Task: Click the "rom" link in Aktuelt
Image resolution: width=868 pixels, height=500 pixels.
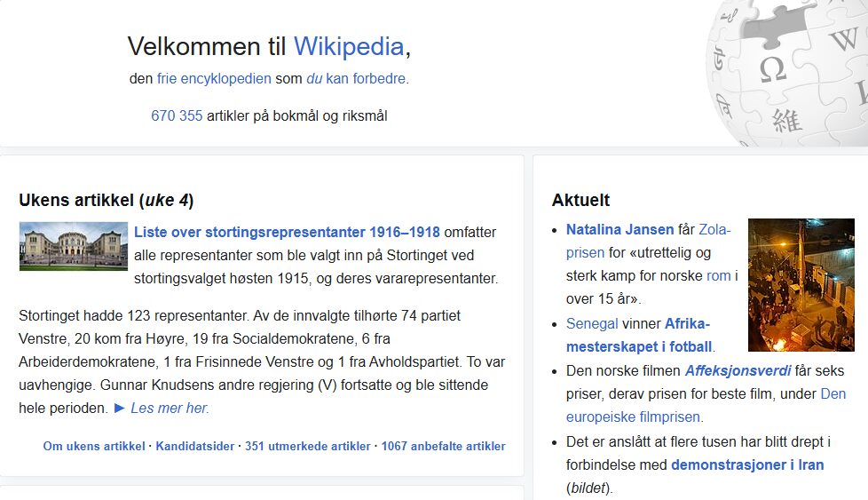Action: (x=718, y=275)
